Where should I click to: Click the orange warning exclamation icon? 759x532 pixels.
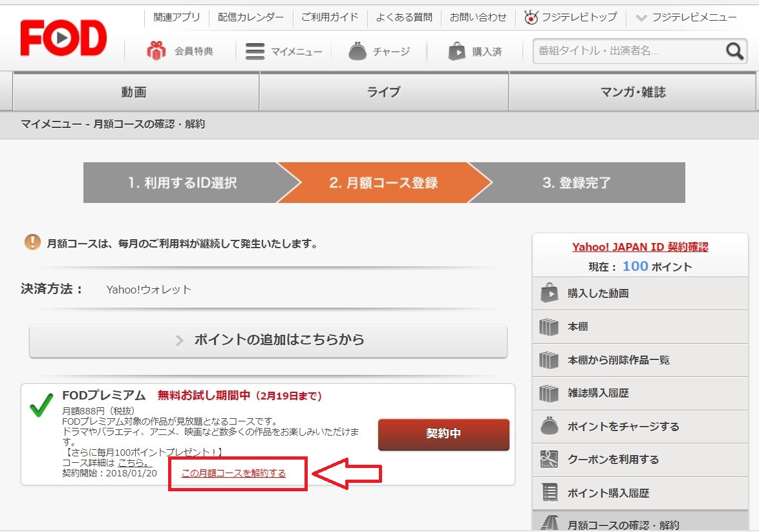pyautogui.click(x=32, y=242)
